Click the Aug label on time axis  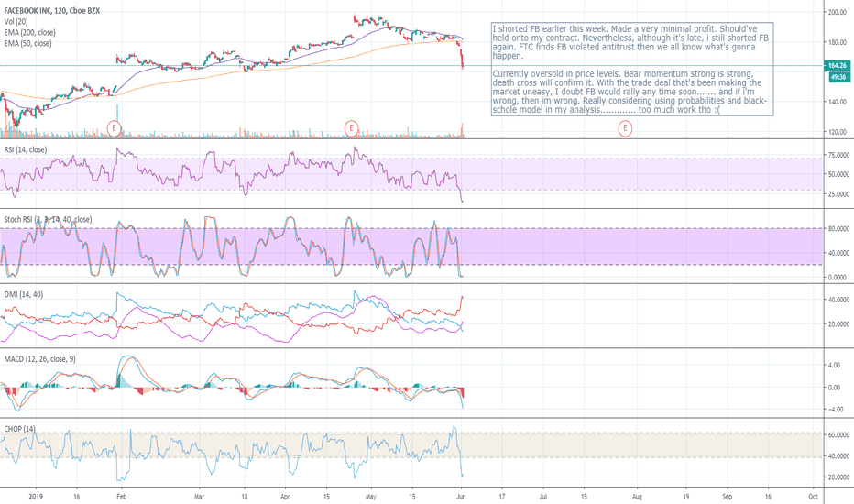[637, 497]
